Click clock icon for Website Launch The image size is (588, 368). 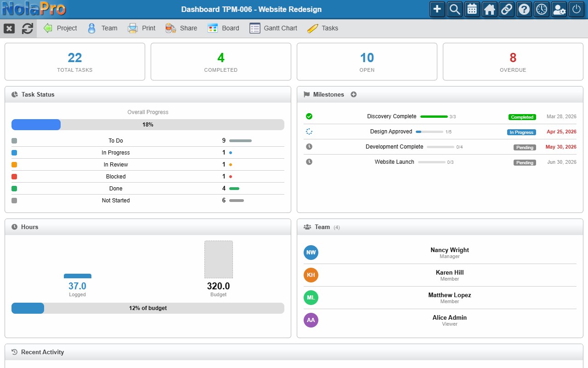pos(309,162)
